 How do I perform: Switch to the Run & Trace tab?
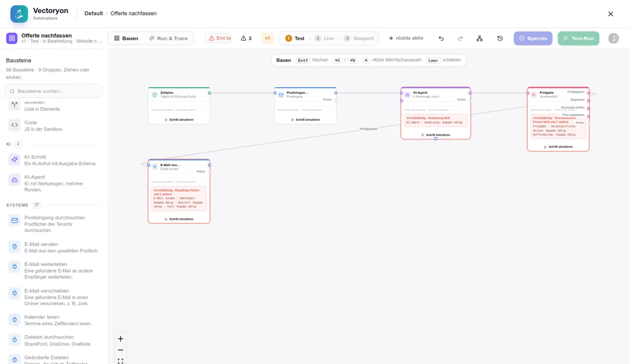click(168, 38)
